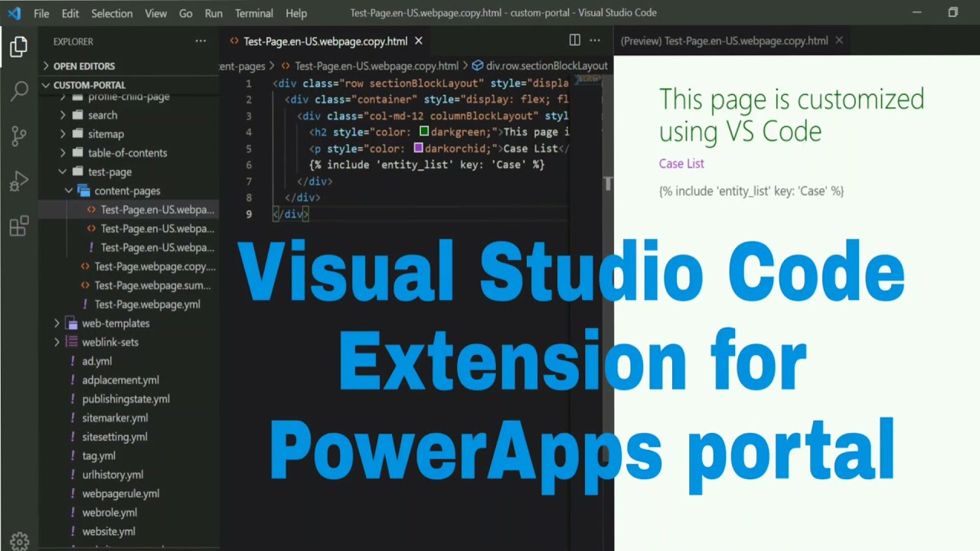This screenshot has width=980, height=551.
Task: Open webrole.yml file
Action: pyautogui.click(x=109, y=513)
